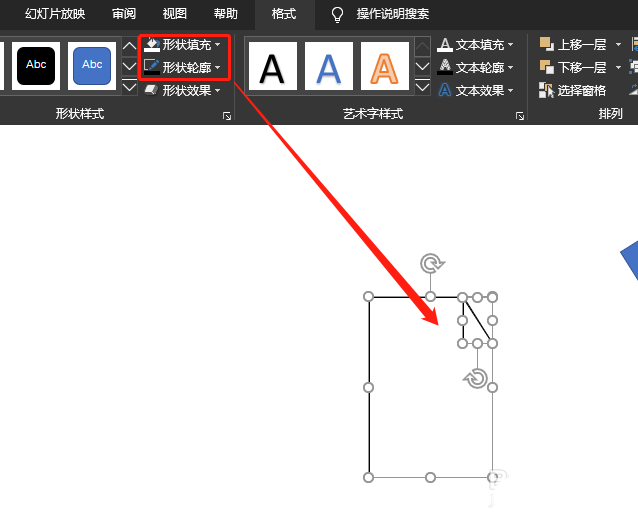Apply the black Abc shape style
638x522 pixels.
pyautogui.click(x=36, y=66)
